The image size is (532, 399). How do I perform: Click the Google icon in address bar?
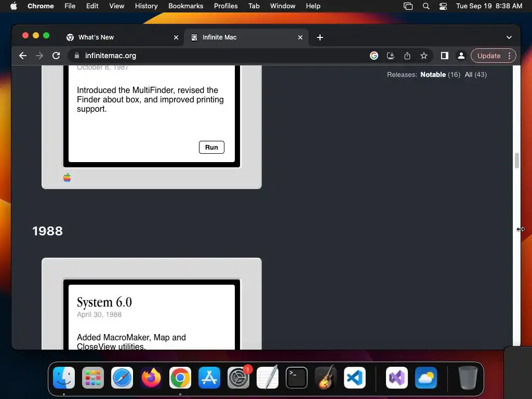pos(374,56)
